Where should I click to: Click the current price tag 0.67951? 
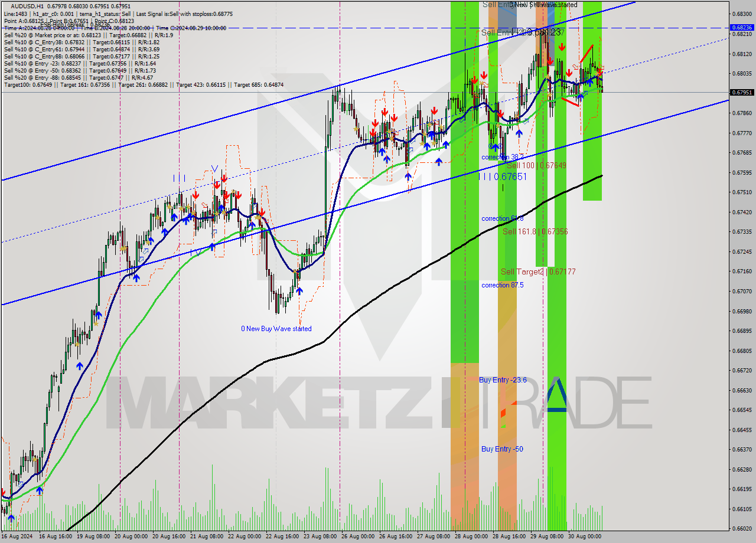(x=742, y=93)
